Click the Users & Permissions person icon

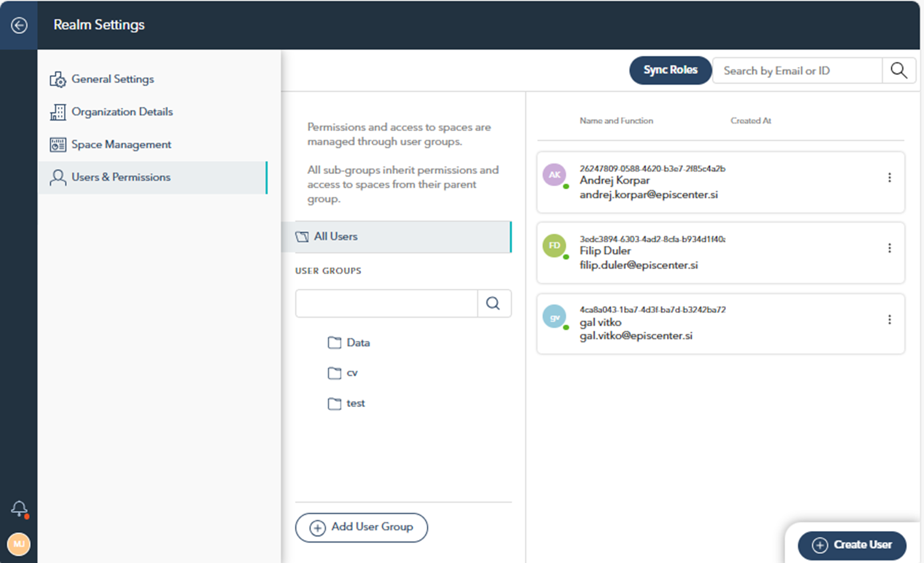pos(58,178)
